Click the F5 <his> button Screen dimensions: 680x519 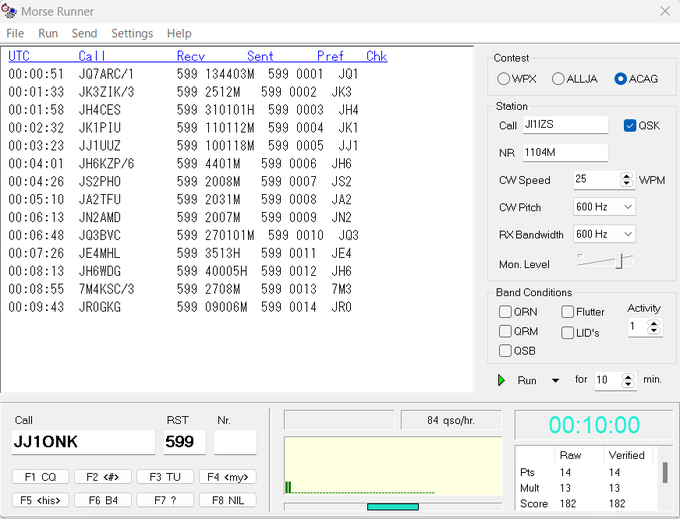point(40,500)
